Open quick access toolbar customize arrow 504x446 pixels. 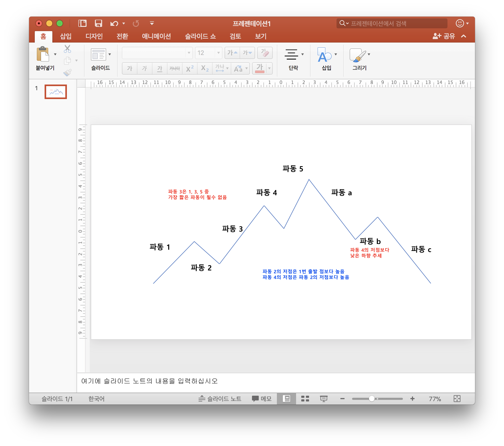point(152,23)
